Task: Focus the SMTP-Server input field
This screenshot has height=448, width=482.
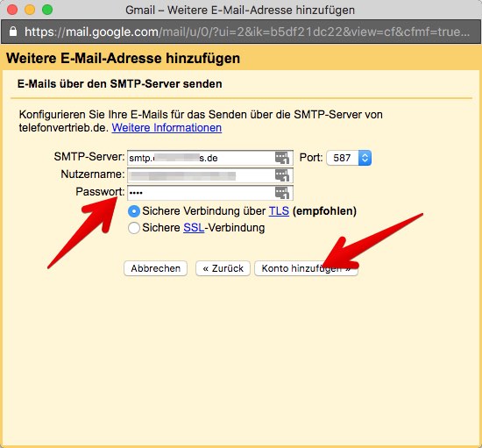Action: [210, 158]
